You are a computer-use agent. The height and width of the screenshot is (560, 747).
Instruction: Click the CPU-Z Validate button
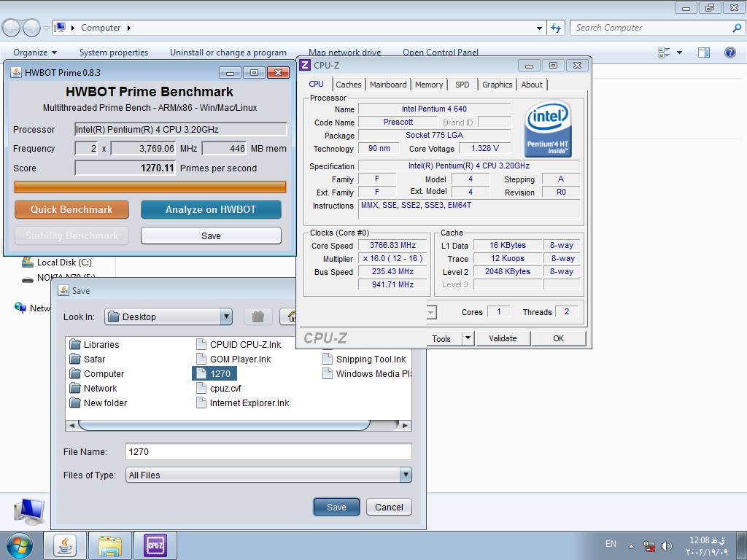[503, 338]
